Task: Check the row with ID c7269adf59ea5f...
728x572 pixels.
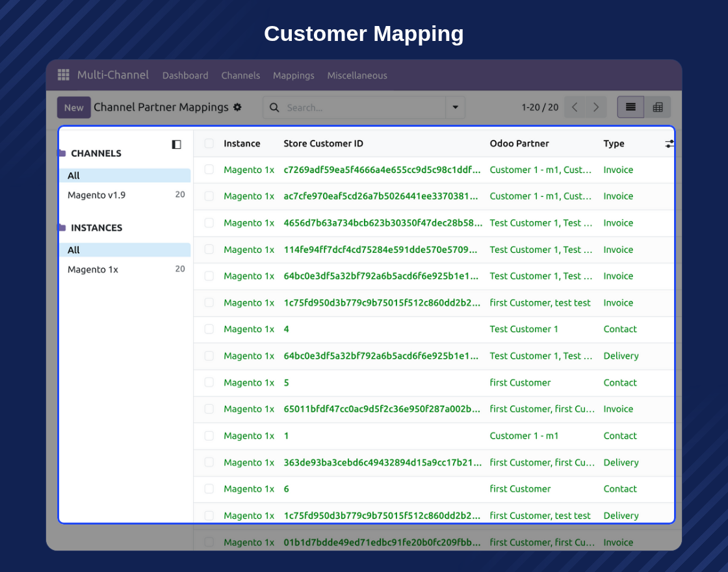Action: (x=209, y=170)
